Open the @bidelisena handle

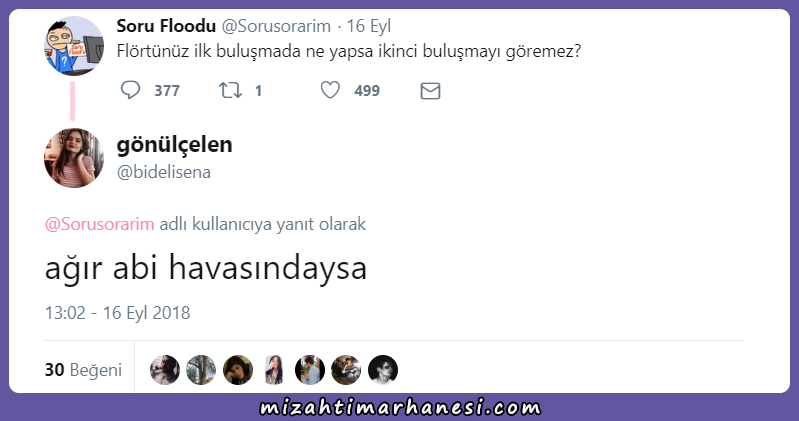[x=164, y=172]
